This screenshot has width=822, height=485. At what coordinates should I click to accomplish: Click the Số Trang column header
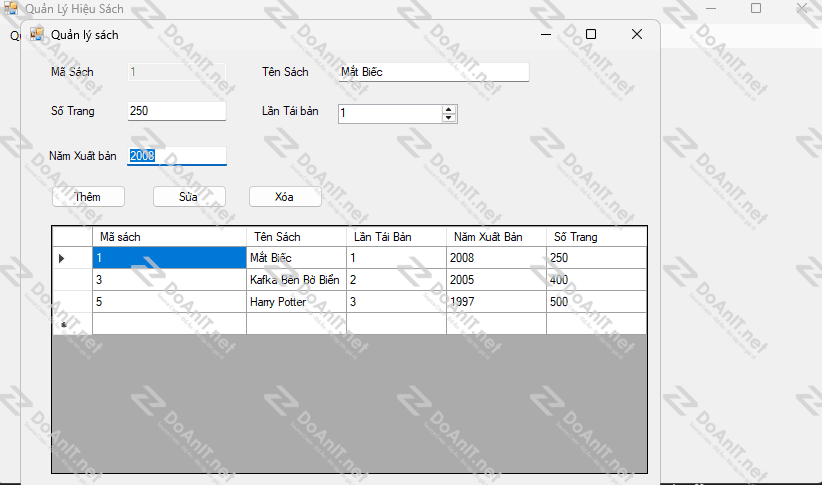coord(595,237)
